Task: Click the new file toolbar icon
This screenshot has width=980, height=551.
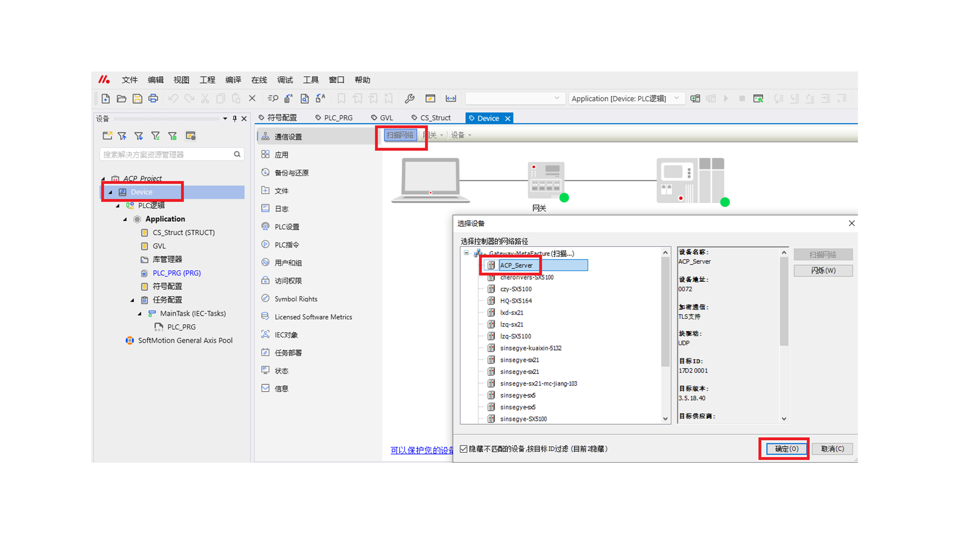Action: (106, 98)
